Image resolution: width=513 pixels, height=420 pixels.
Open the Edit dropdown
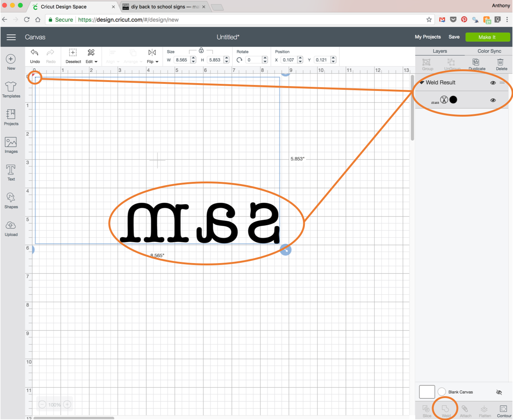91,56
